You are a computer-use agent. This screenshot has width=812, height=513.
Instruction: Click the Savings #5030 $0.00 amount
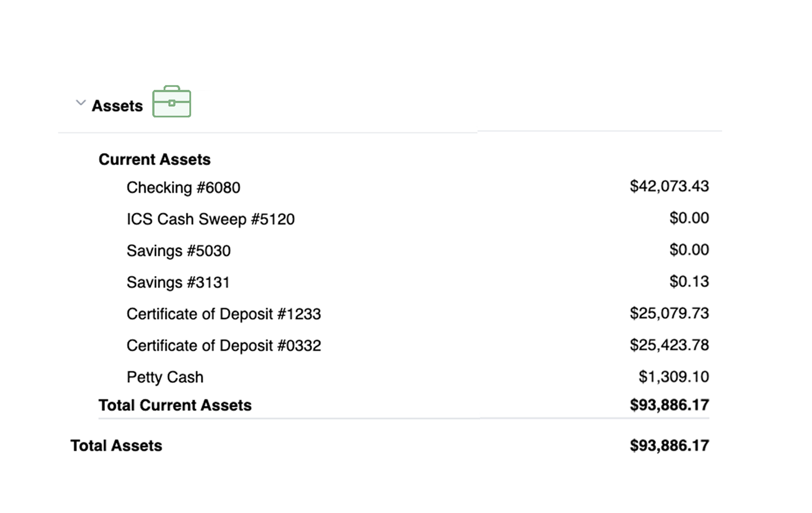(688, 250)
